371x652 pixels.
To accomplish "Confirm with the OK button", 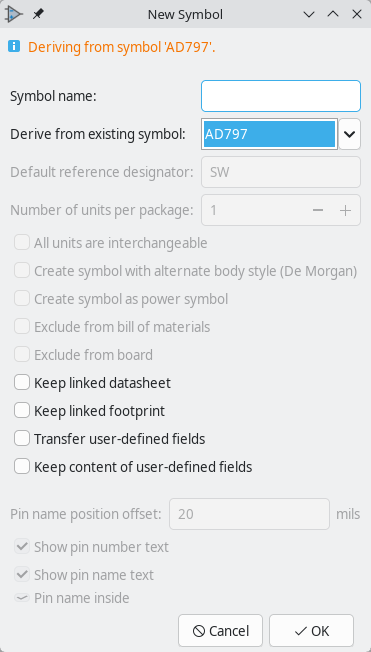I will [x=312, y=631].
